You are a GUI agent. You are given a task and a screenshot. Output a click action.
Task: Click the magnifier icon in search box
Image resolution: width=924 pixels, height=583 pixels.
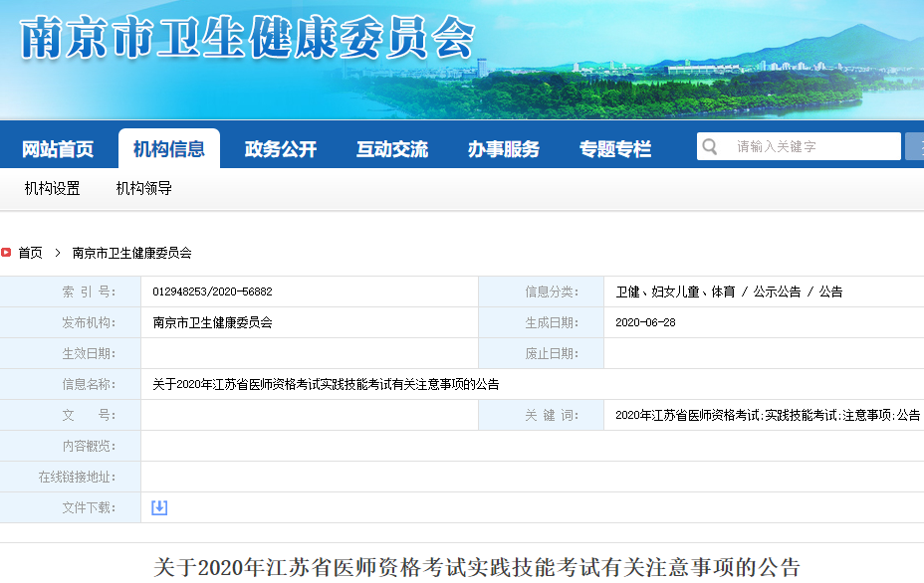710,147
